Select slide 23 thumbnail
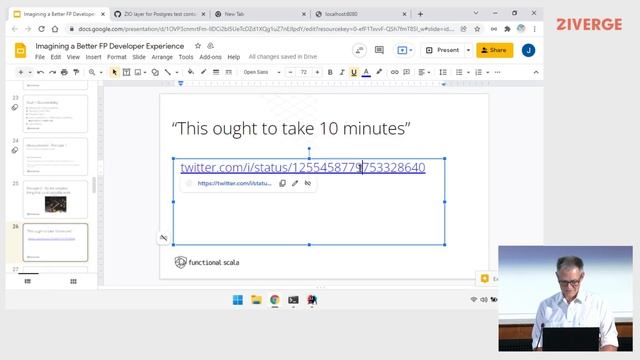Viewport: 640px width, 360px height. pyautogui.click(x=56, y=113)
